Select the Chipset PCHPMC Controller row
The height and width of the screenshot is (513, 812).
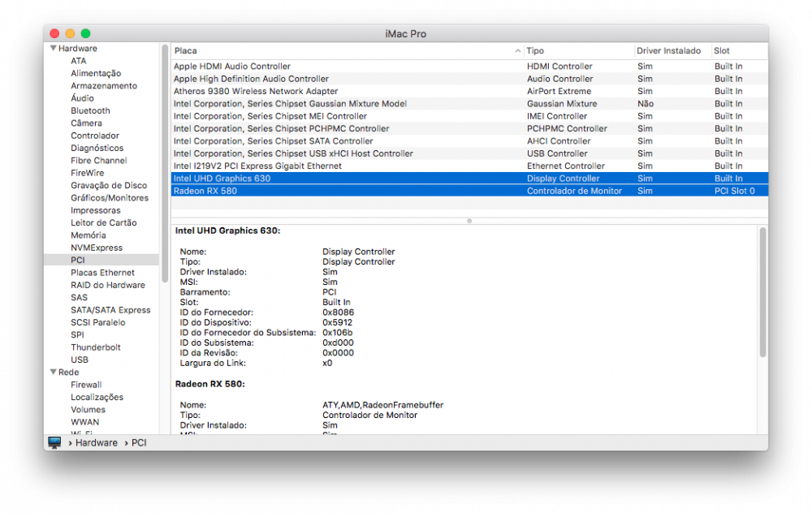tap(469, 128)
